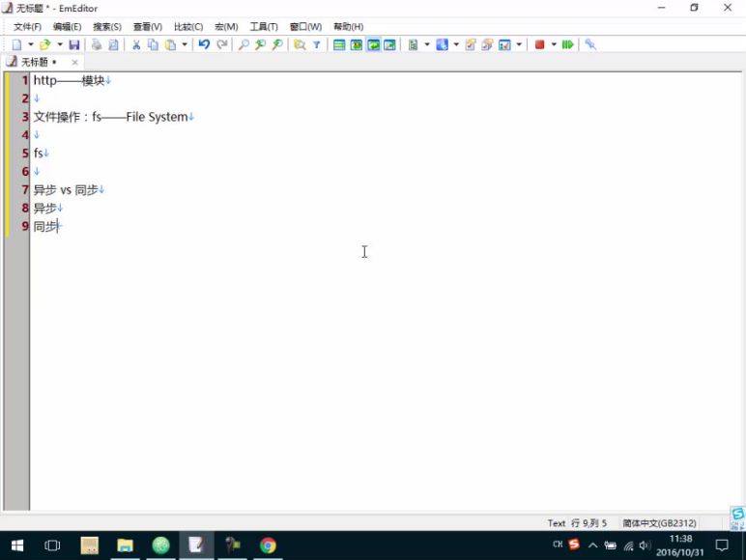Expand the Open file dropdown arrow

(x=60, y=44)
